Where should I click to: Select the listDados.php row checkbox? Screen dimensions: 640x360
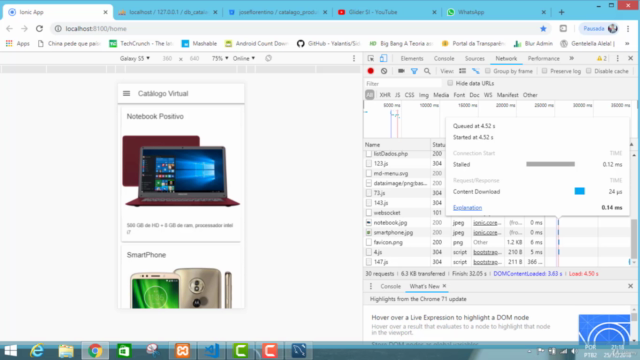369,154
